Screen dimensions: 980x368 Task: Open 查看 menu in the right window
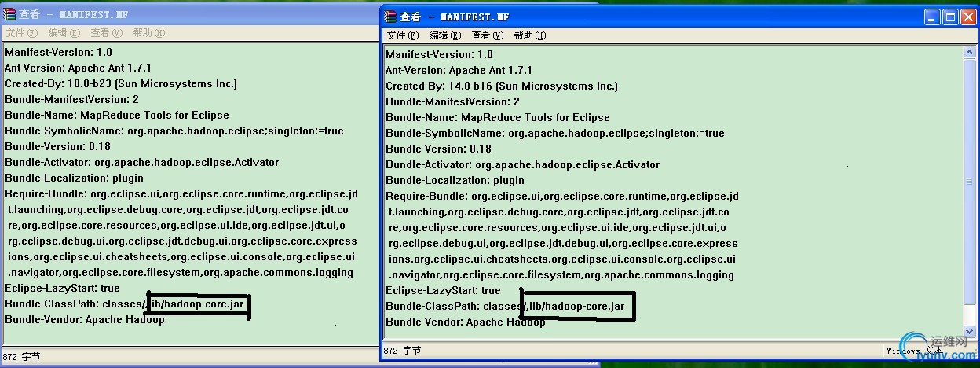pos(486,35)
